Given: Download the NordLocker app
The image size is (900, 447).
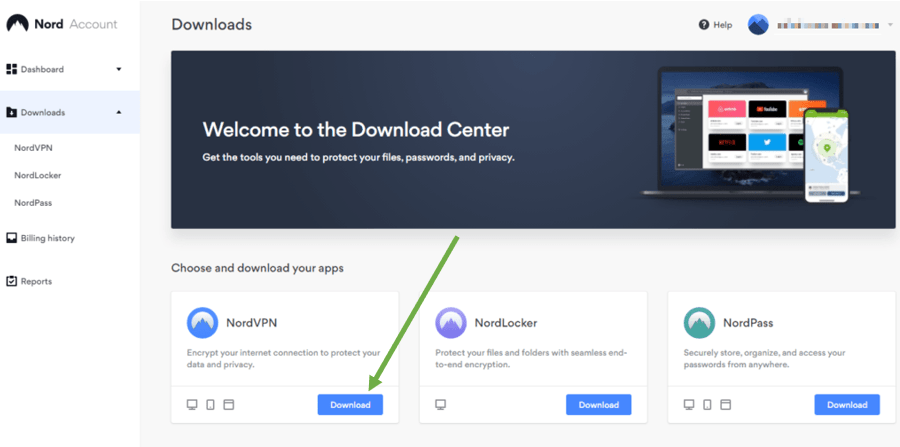Looking at the screenshot, I should point(599,405).
